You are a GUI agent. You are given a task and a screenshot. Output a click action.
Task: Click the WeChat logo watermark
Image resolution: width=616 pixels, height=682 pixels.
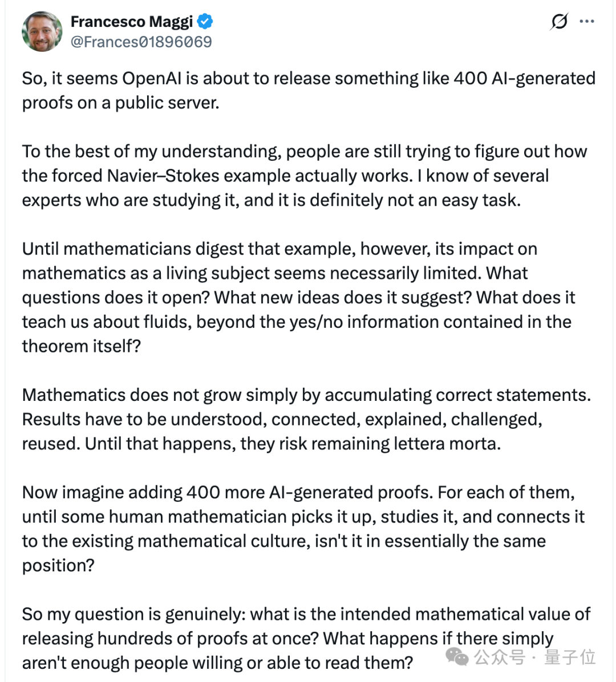457,657
